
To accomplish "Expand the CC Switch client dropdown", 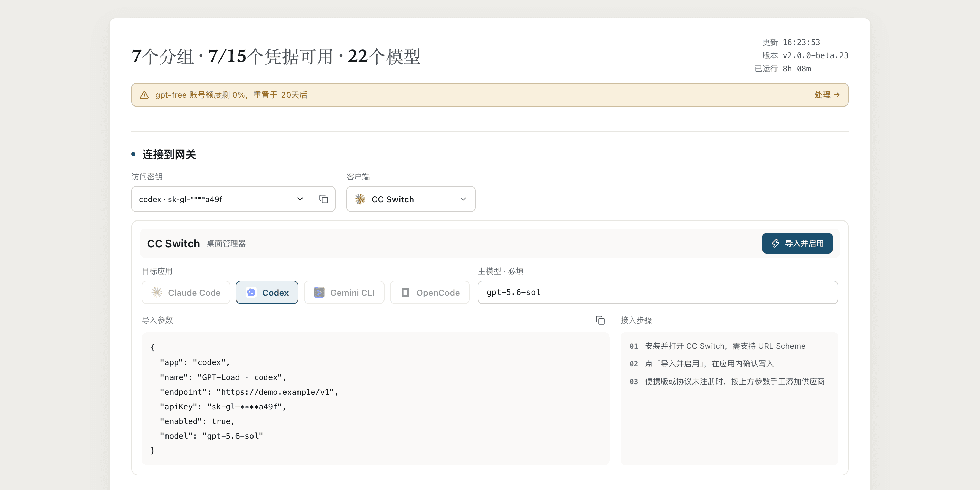I will coord(411,199).
